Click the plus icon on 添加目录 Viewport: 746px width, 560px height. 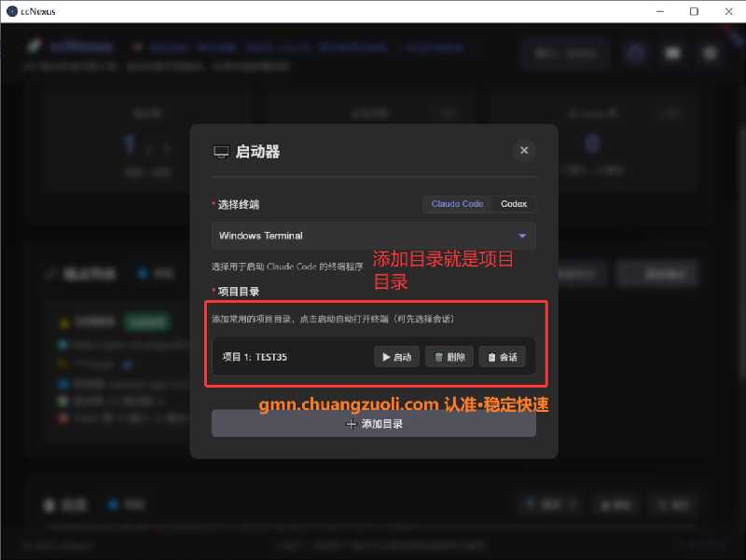(352, 424)
